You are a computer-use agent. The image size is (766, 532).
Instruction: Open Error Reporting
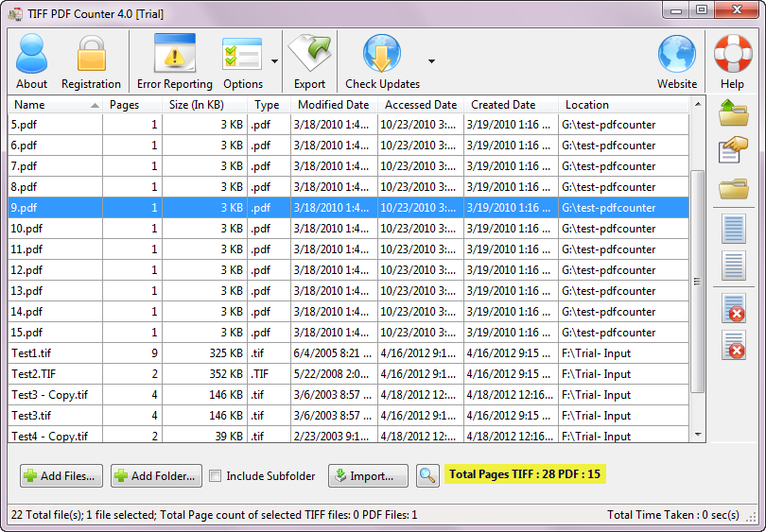pos(174,61)
